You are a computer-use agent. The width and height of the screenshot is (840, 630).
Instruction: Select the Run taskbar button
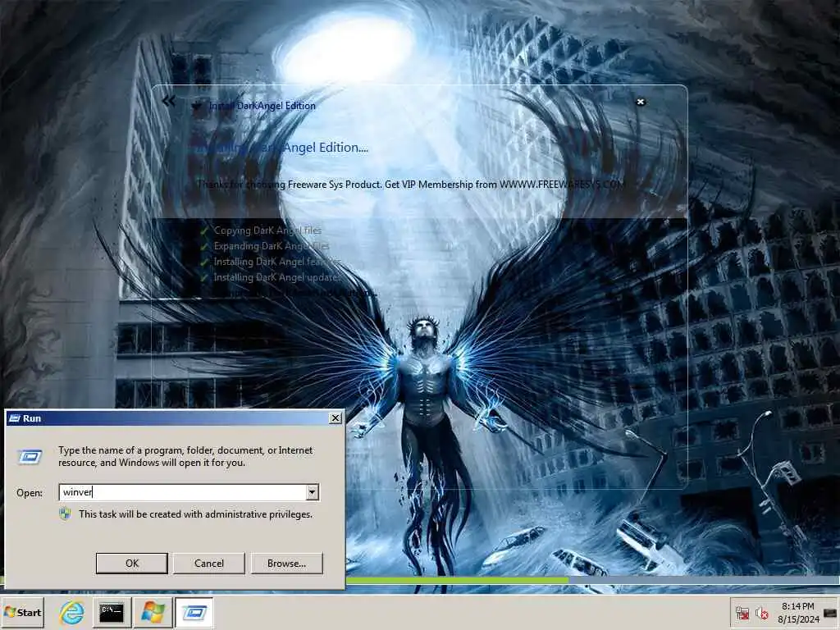coord(194,612)
